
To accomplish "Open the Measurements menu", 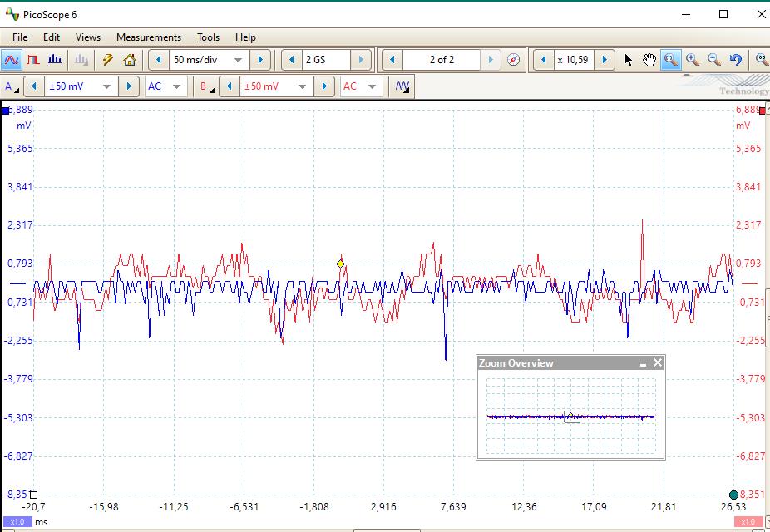I will coord(149,37).
